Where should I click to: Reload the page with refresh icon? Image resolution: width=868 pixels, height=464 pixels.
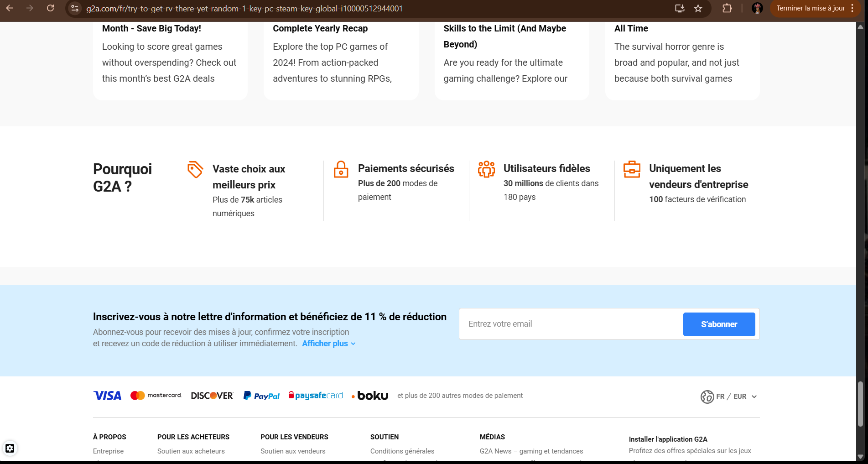point(51,8)
